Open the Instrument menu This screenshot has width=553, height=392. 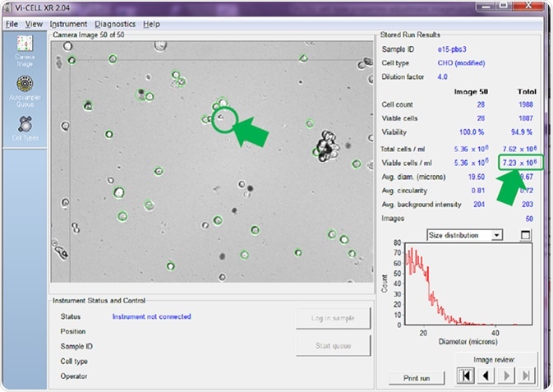click(x=68, y=24)
